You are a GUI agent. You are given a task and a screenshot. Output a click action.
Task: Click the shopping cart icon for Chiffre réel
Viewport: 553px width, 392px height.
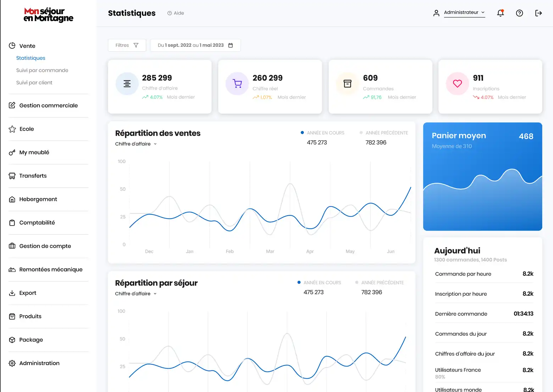click(237, 84)
